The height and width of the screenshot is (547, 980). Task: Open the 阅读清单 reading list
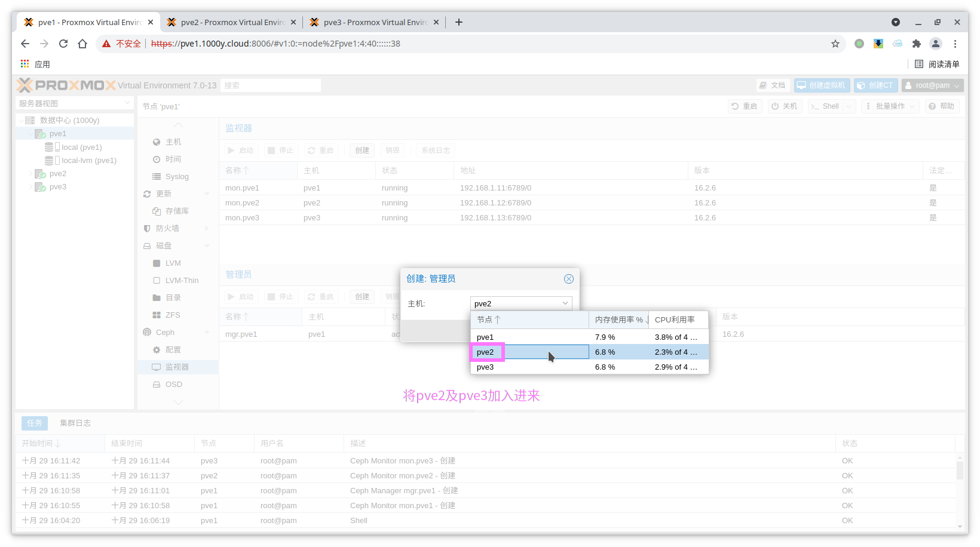click(x=937, y=64)
